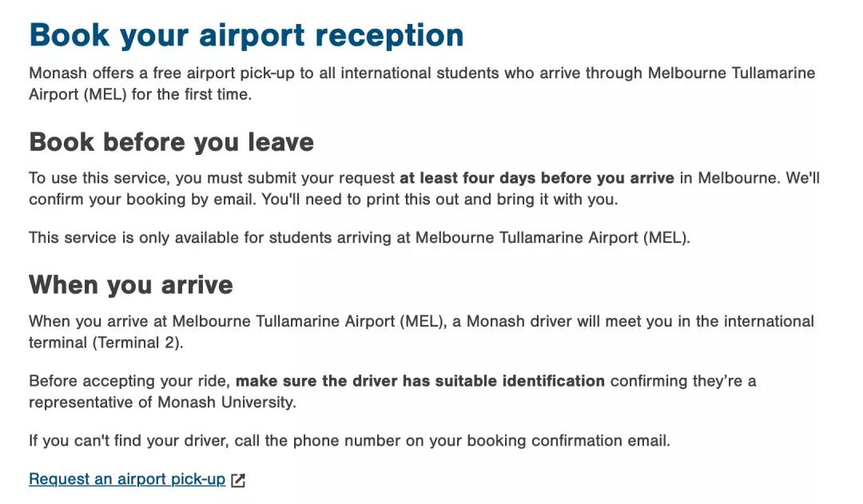863x504 pixels.
Task: Click the Book before you leave heading
Action: [x=171, y=142]
